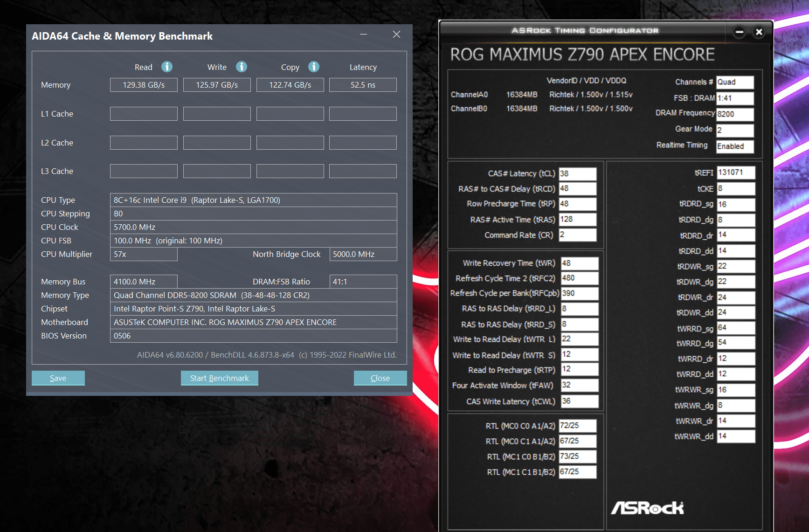Click the L3 Cache Latency field
The image size is (809, 532).
pyautogui.click(x=363, y=171)
